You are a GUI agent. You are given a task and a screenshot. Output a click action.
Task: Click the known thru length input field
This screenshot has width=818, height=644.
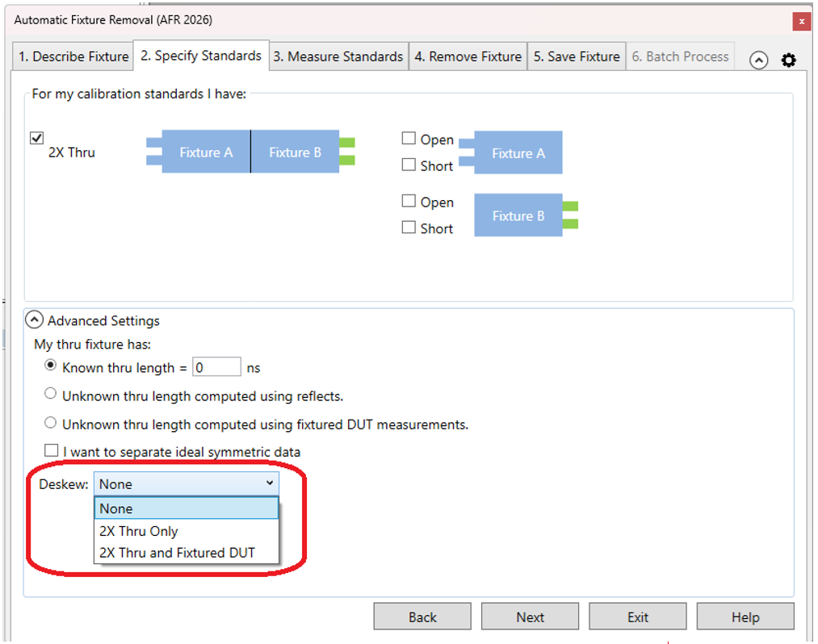(216, 367)
